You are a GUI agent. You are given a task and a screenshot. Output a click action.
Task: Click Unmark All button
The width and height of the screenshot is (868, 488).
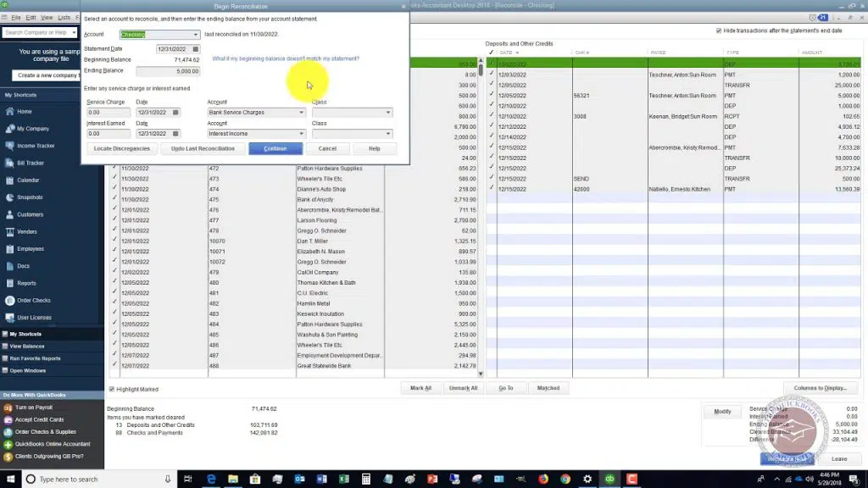(x=463, y=388)
